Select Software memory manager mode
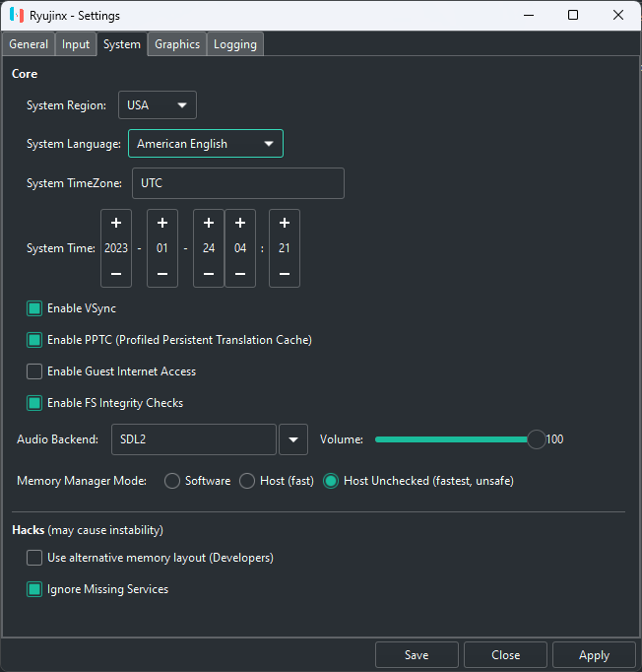This screenshot has height=672, width=642. tap(172, 481)
